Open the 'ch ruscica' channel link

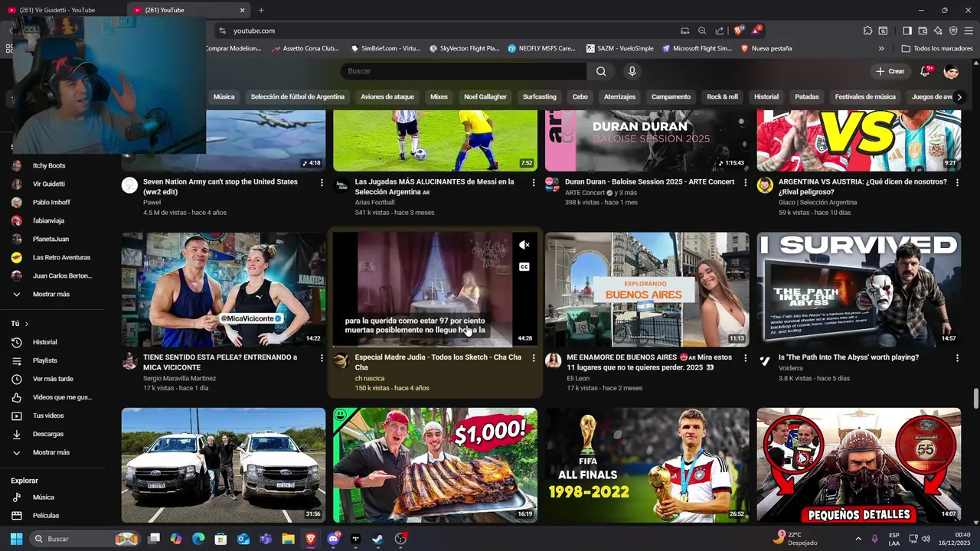click(370, 378)
